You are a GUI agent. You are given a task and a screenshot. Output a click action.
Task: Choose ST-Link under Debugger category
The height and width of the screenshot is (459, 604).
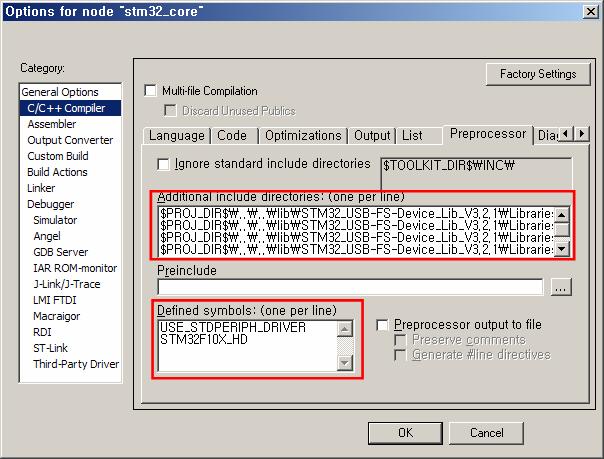tap(49, 348)
